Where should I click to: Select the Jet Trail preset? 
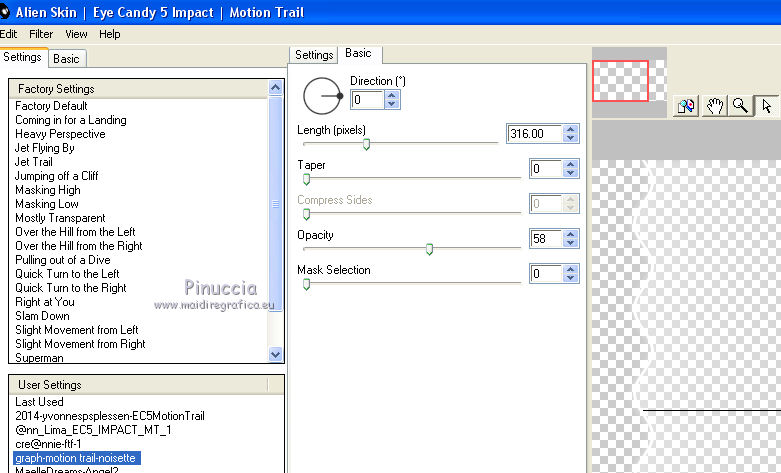[34, 162]
